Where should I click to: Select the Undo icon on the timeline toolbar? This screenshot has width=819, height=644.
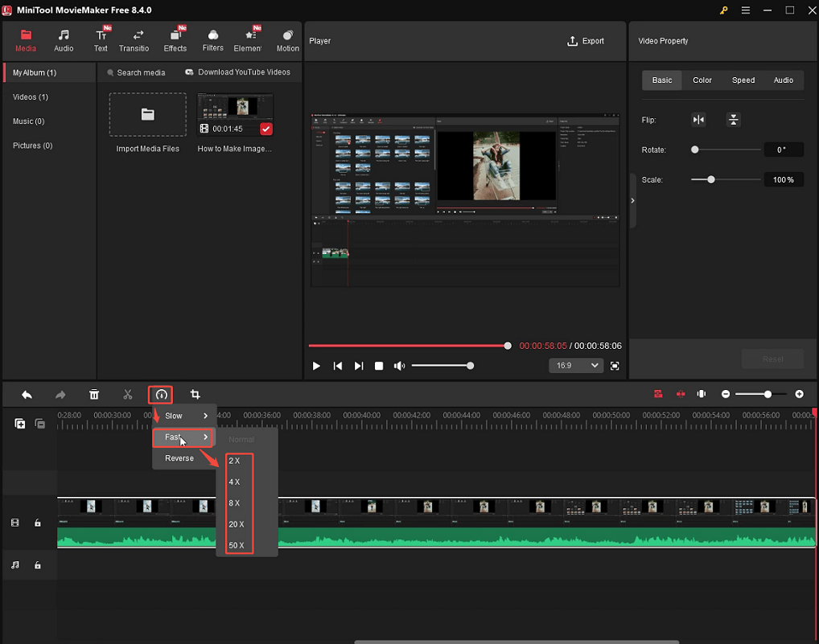coord(27,394)
